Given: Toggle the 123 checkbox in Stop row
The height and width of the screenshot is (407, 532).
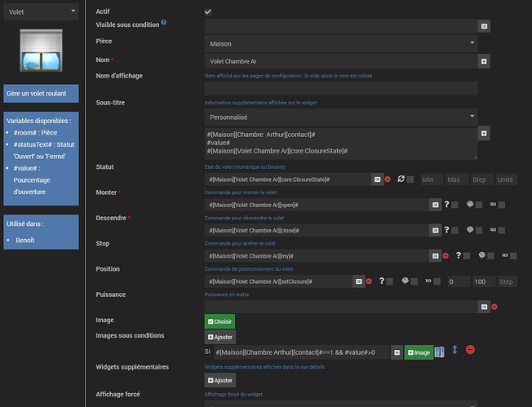Looking at the screenshot, I should click(513, 256).
